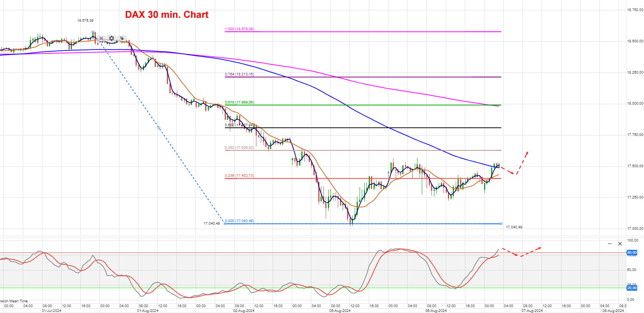The width and height of the screenshot is (644, 313).
Task: Click the 18.575,39 high price annotation
Action: (x=85, y=21)
